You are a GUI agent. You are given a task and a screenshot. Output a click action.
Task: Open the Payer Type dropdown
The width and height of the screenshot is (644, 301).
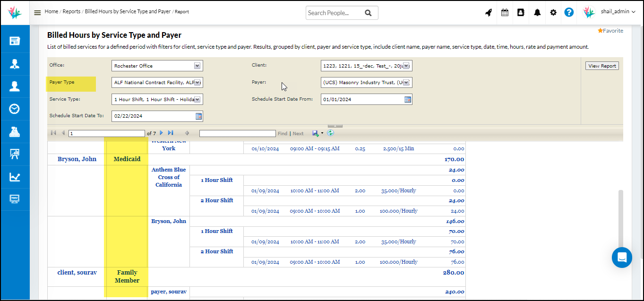(197, 83)
